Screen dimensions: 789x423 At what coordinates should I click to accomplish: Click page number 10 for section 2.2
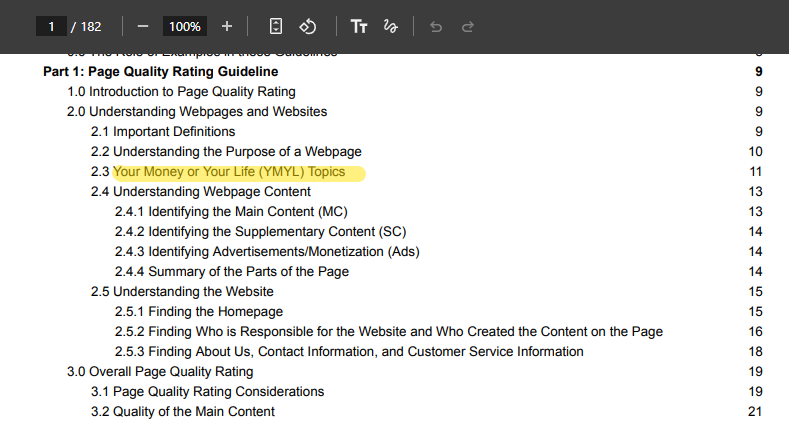coord(755,151)
